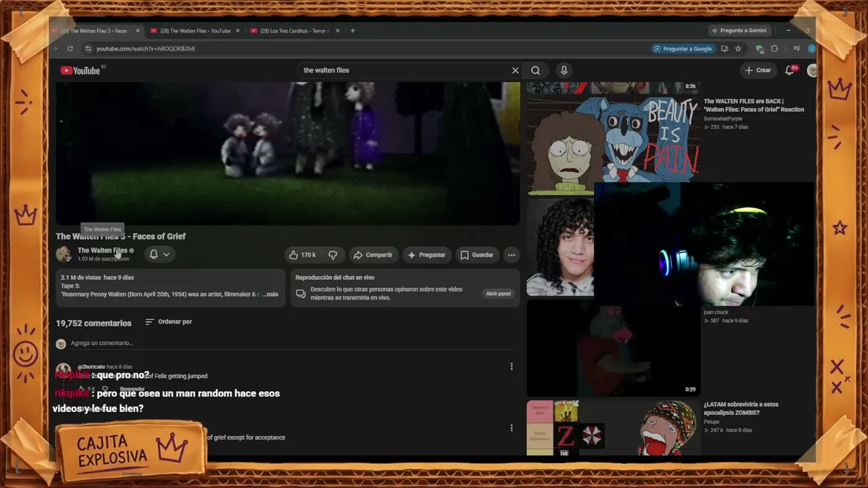Switch to The Walten Files - YouTube tab
Image resolution: width=868 pixels, height=488 pixels.
click(x=195, y=30)
